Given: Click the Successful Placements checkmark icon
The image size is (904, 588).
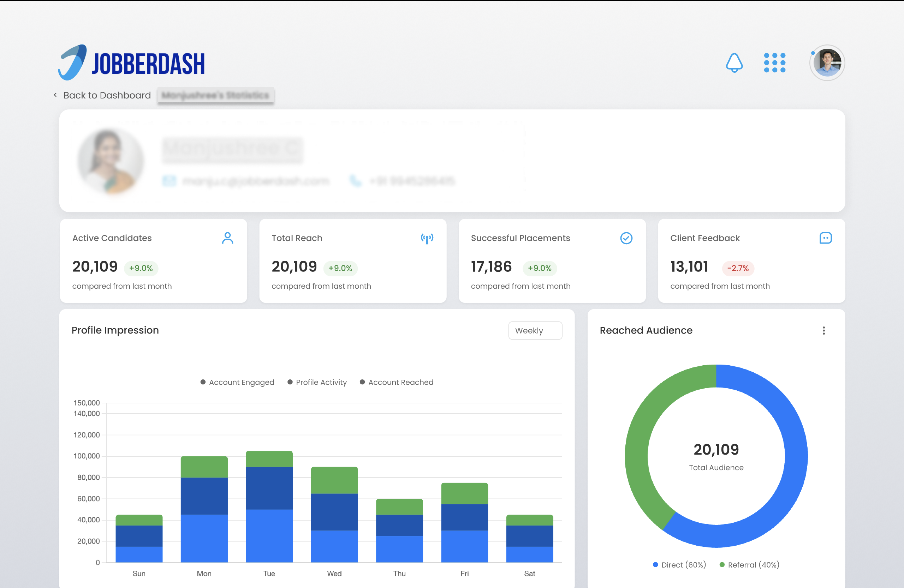Looking at the screenshot, I should click(626, 238).
